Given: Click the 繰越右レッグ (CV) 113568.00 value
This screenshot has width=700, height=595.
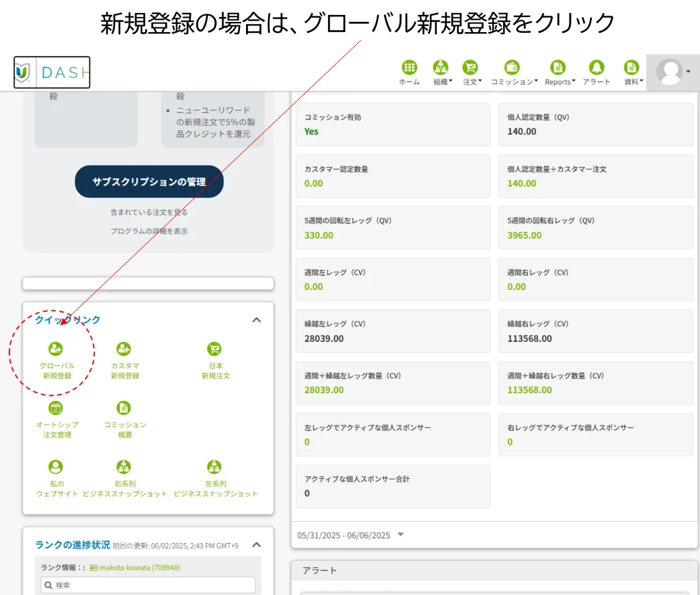Looking at the screenshot, I should tap(530, 339).
